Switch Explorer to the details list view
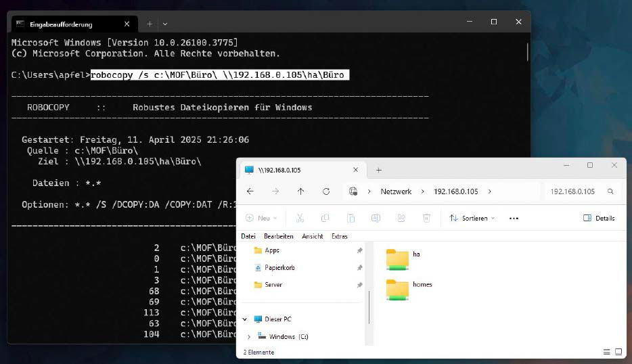Screen dimensions: 632x364 (606, 352)
